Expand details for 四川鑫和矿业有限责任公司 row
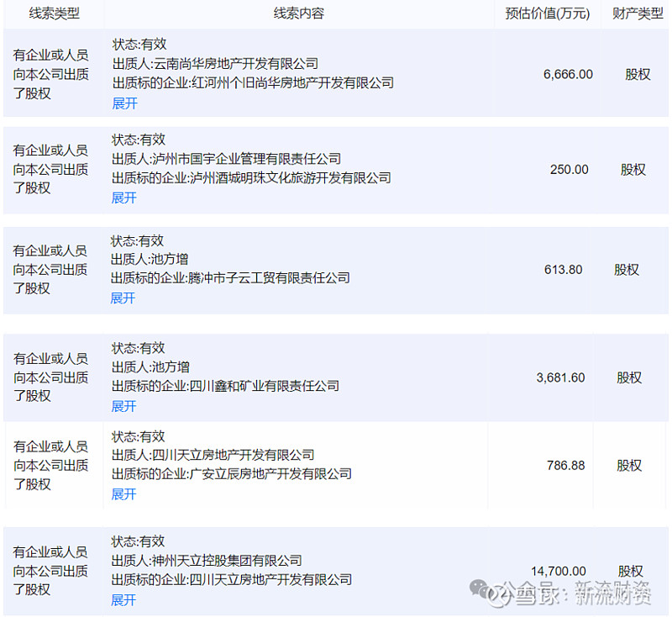The width and height of the screenshot is (672, 617). (123, 406)
